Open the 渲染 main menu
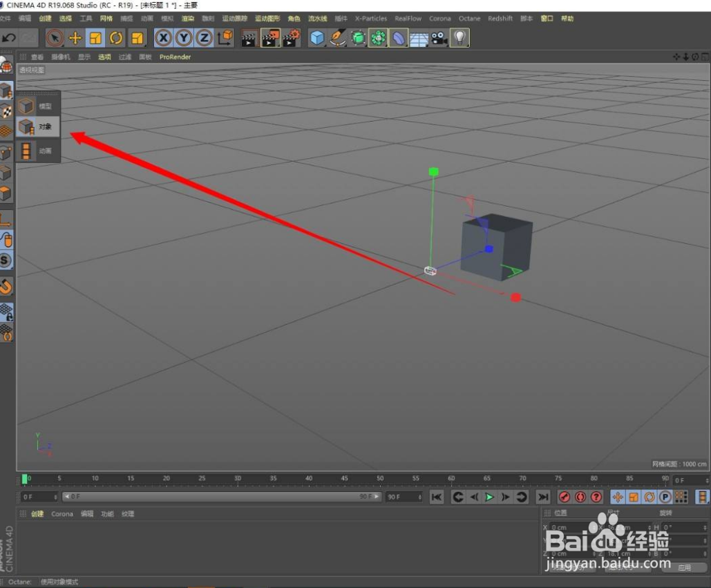Image resolution: width=711 pixels, height=588 pixels. pos(188,19)
